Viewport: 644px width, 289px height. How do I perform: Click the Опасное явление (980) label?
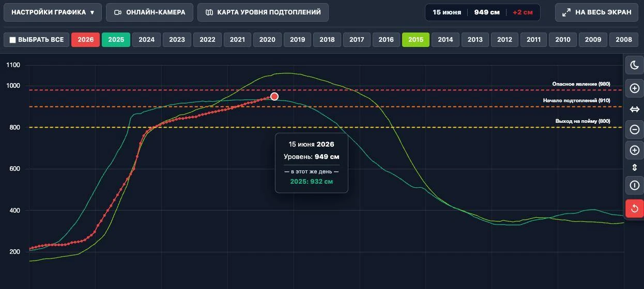coord(581,84)
